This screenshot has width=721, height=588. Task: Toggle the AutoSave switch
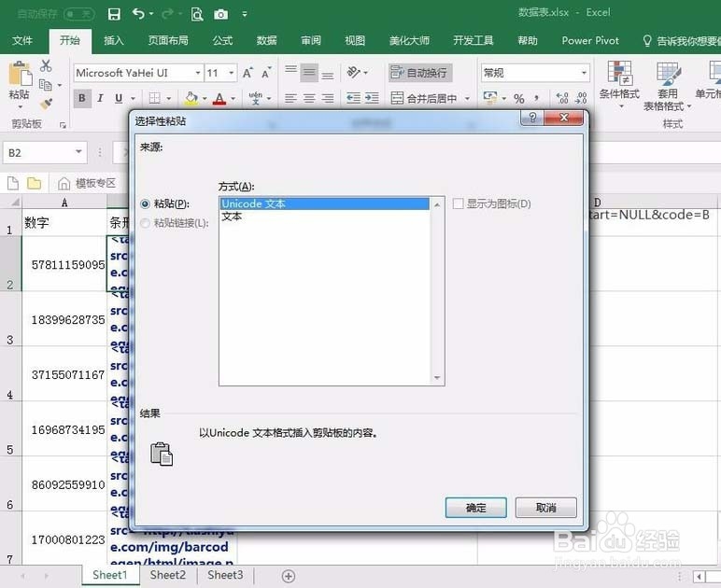click(x=79, y=14)
